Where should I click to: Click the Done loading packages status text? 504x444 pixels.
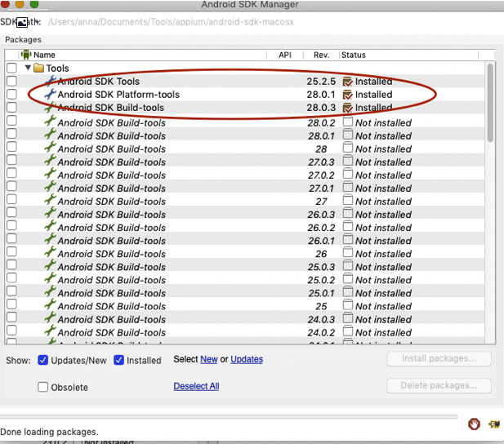(x=49, y=432)
